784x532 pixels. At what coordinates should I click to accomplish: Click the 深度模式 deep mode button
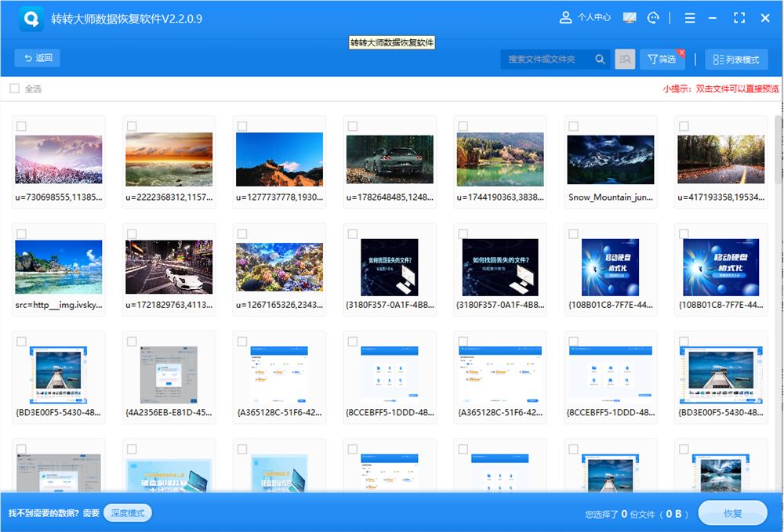pyautogui.click(x=128, y=513)
